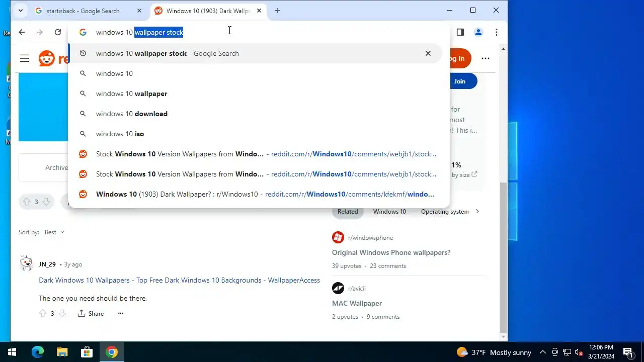Open Chrome's three-dot menu
644x362 pixels.
pyautogui.click(x=497, y=32)
